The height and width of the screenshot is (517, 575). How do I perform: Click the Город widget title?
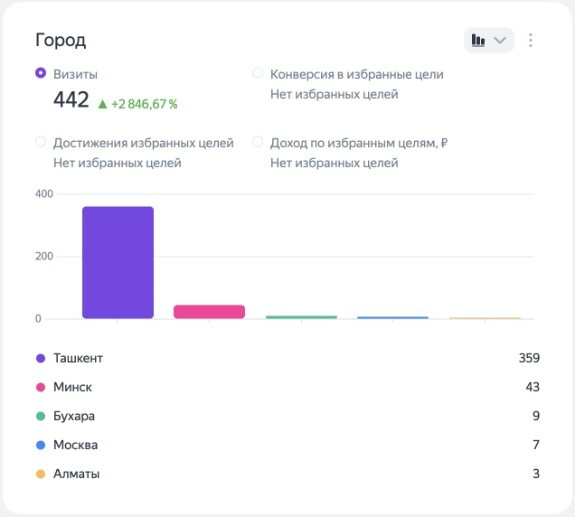(x=61, y=40)
